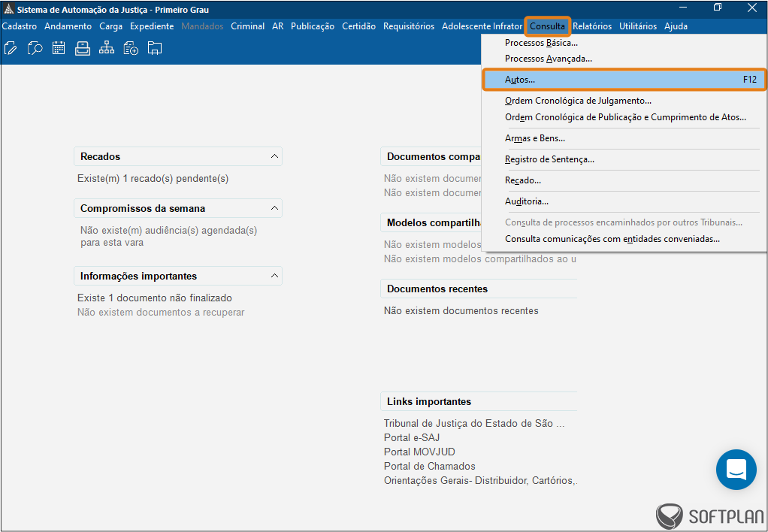
Task: Choose Autos from Consulta menu
Action: click(624, 80)
